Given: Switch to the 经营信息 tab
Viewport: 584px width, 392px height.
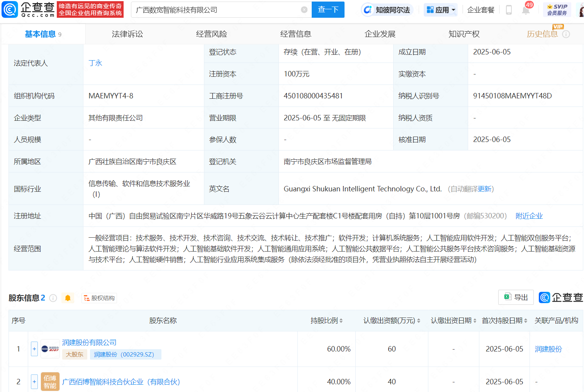Looking at the screenshot, I should (296, 34).
